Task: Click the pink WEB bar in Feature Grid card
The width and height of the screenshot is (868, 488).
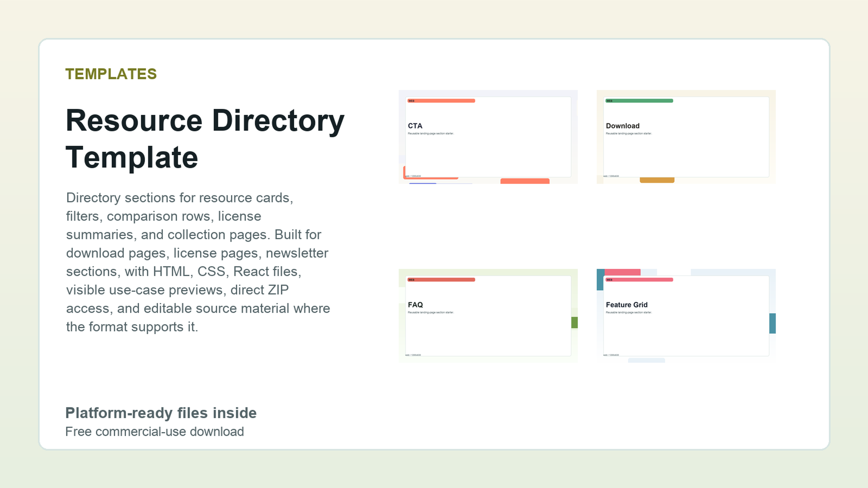Action: pos(639,280)
